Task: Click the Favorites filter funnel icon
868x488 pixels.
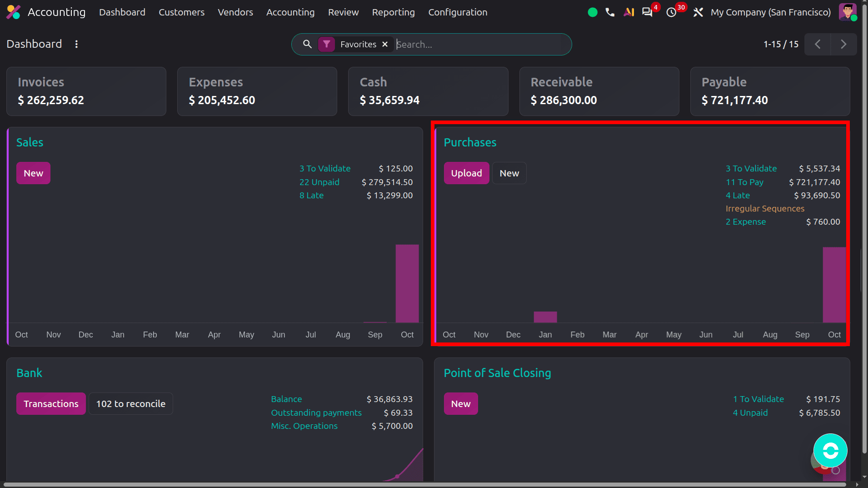Action: pos(326,44)
